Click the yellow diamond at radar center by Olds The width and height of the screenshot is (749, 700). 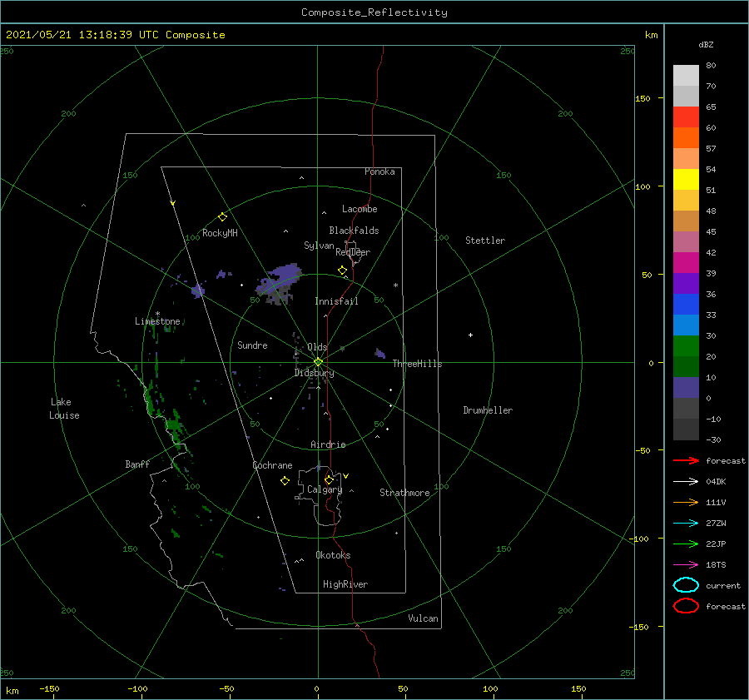pos(318,362)
